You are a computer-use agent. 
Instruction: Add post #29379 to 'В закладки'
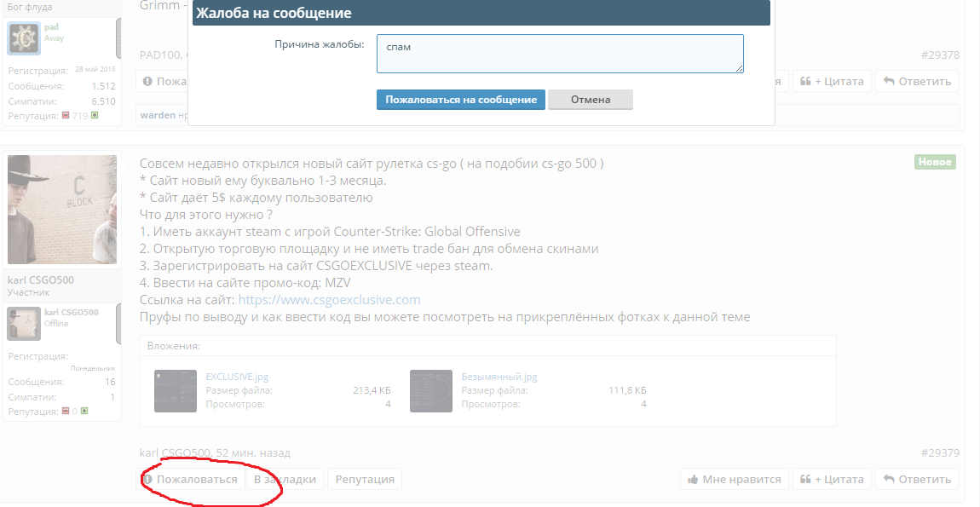pos(285,480)
